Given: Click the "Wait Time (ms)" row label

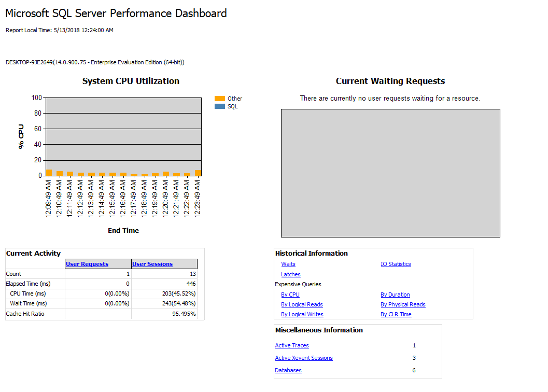Looking at the screenshot, I should point(29,303).
